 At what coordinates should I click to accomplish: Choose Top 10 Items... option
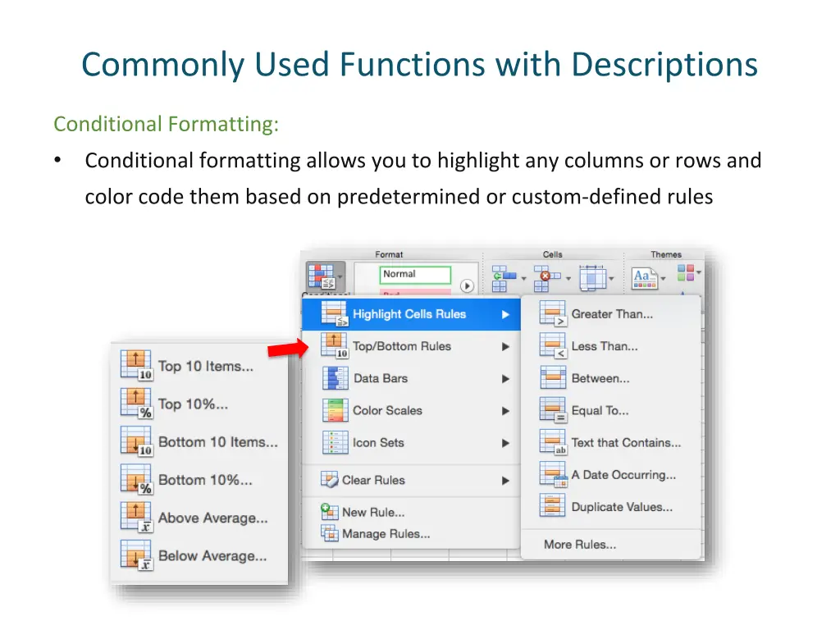coord(199,367)
